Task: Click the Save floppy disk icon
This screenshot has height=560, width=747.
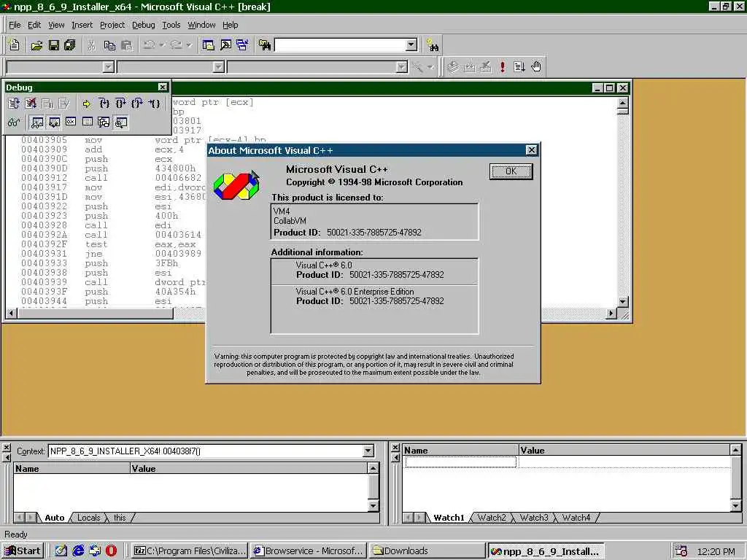Action: [x=54, y=45]
